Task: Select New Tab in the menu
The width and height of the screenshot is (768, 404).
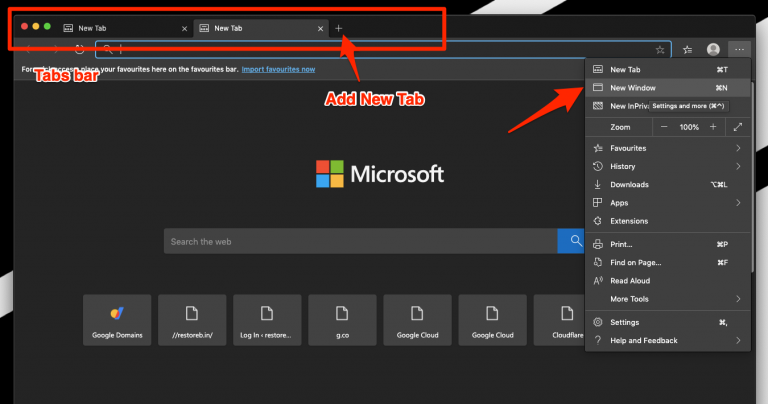Action: [668, 70]
